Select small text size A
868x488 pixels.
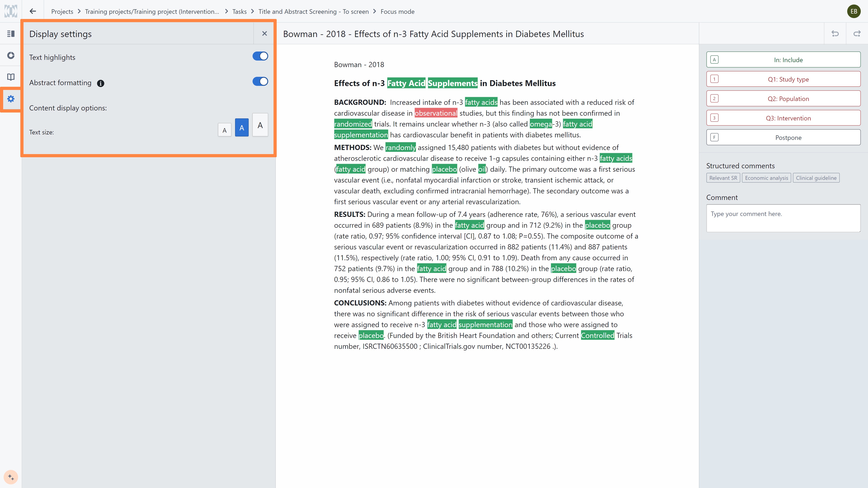click(x=224, y=130)
